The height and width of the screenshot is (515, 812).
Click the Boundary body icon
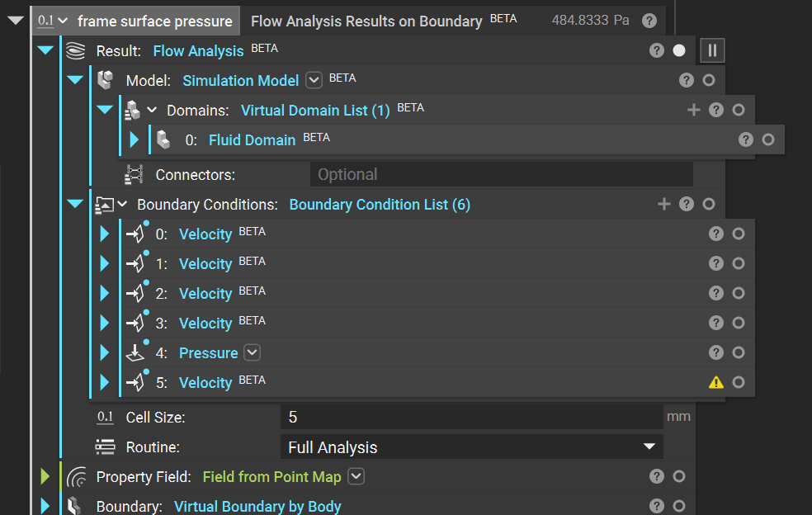74,506
